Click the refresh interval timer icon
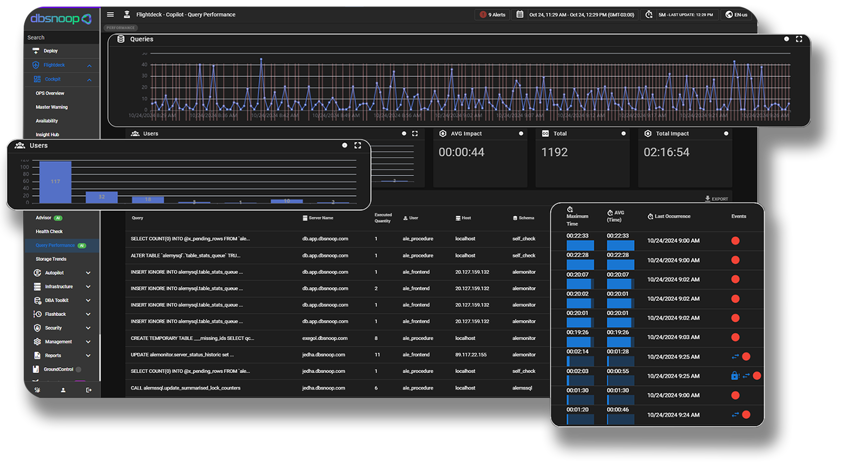Viewport: 868px width, 462px height. 649,15
